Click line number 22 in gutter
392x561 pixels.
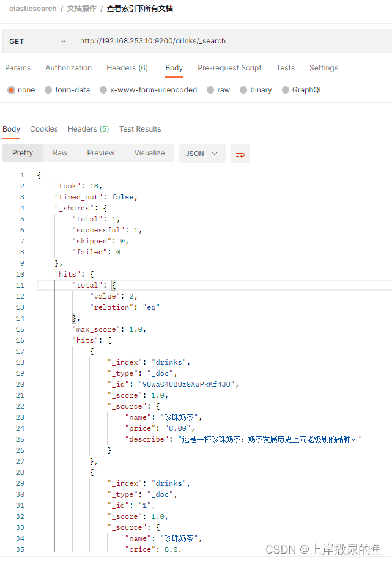pos(20,406)
